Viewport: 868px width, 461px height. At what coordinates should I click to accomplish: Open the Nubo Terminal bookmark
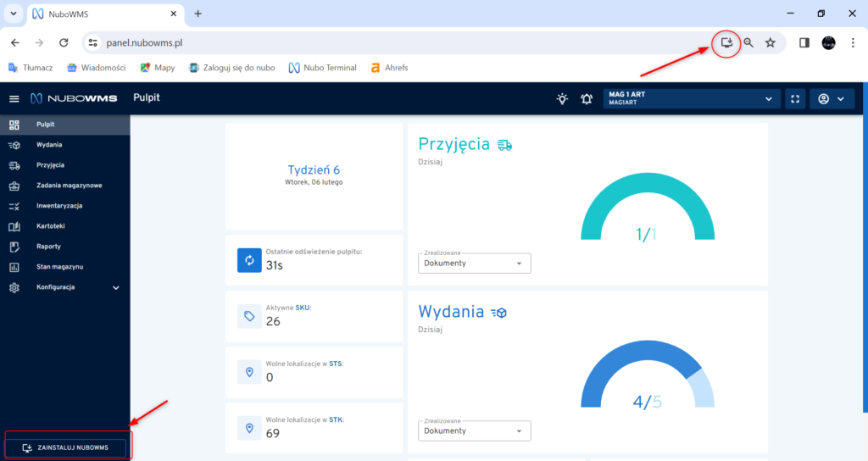(322, 68)
